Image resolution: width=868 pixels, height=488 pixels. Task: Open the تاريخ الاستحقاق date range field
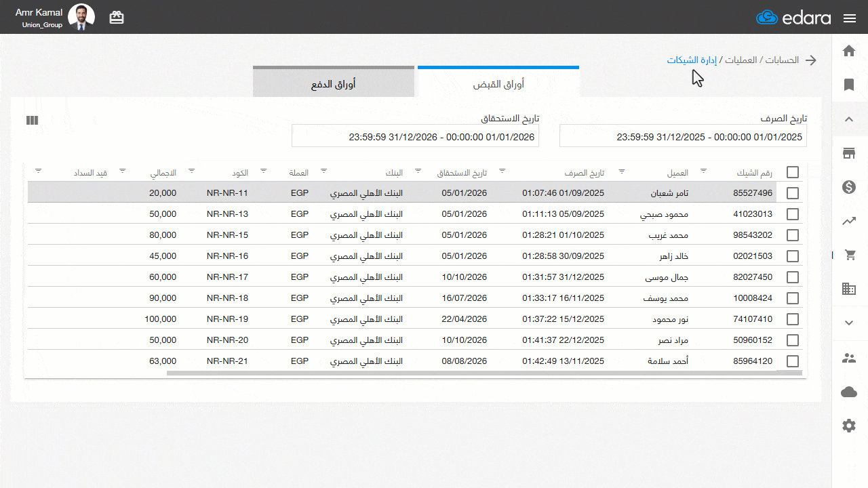[x=415, y=136]
